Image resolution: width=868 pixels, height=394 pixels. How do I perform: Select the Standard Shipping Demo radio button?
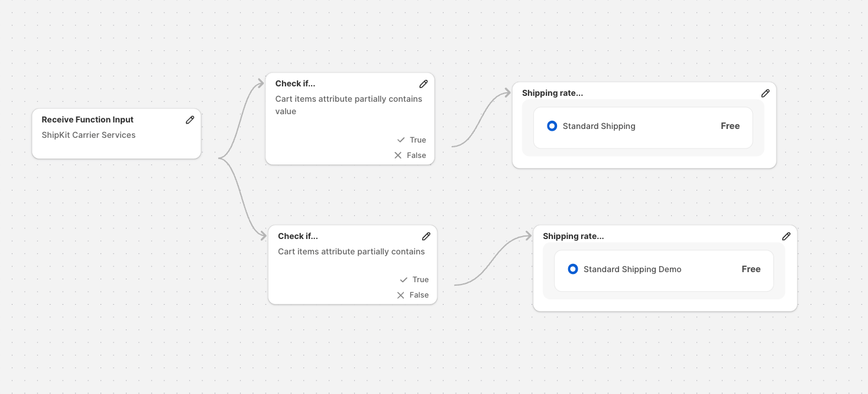click(x=573, y=269)
